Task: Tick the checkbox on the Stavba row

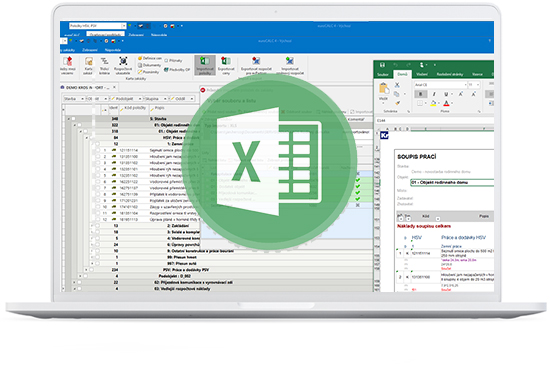Action: (x=73, y=119)
